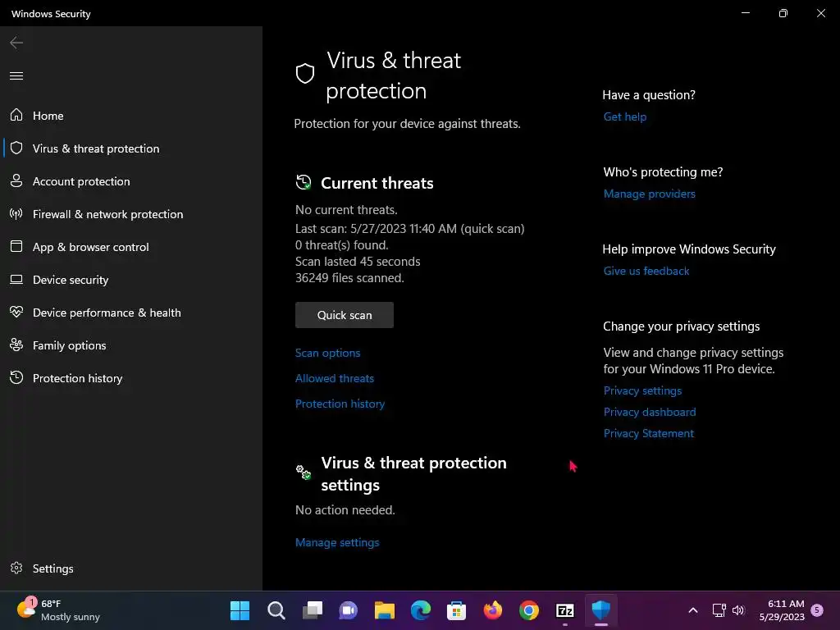Click Manage providers link
The width and height of the screenshot is (840, 630).
(650, 194)
